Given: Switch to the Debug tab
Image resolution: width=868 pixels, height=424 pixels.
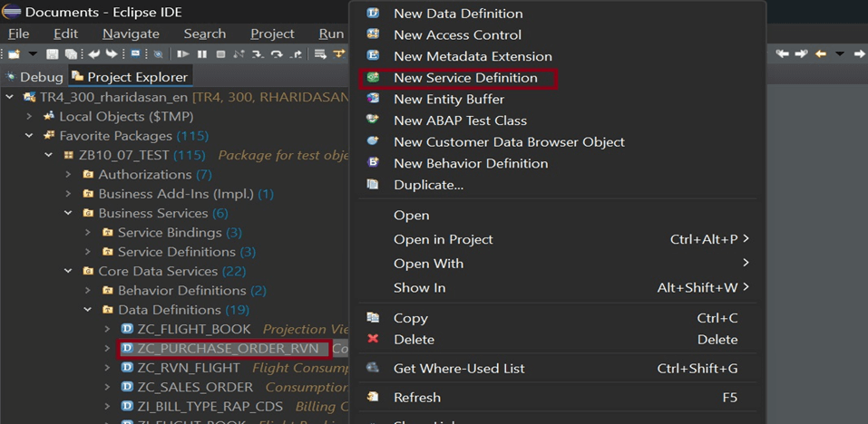Looking at the screenshot, I should [34, 77].
